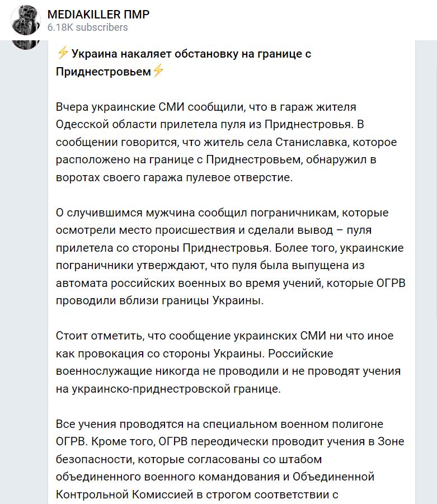The height and width of the screenshot is (504, 437).
Task: Click the gray margin right of the post
Action: click(426, 272)
